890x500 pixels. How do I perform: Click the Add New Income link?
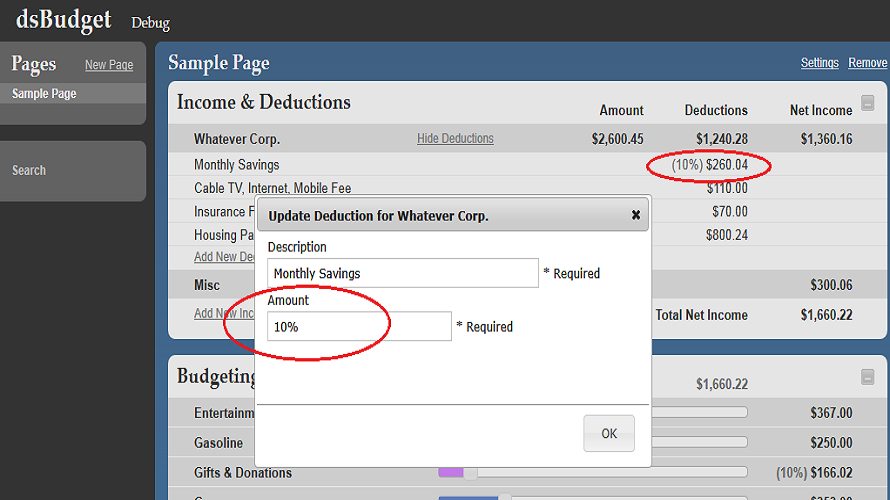point(224,313)
